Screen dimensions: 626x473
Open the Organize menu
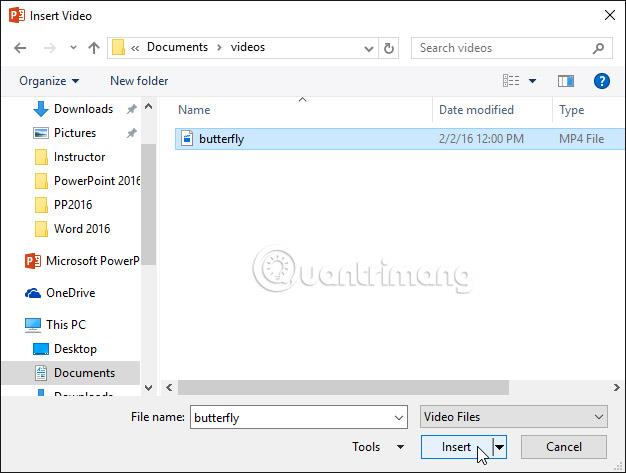pyautogui.click(x=49, y=81)
